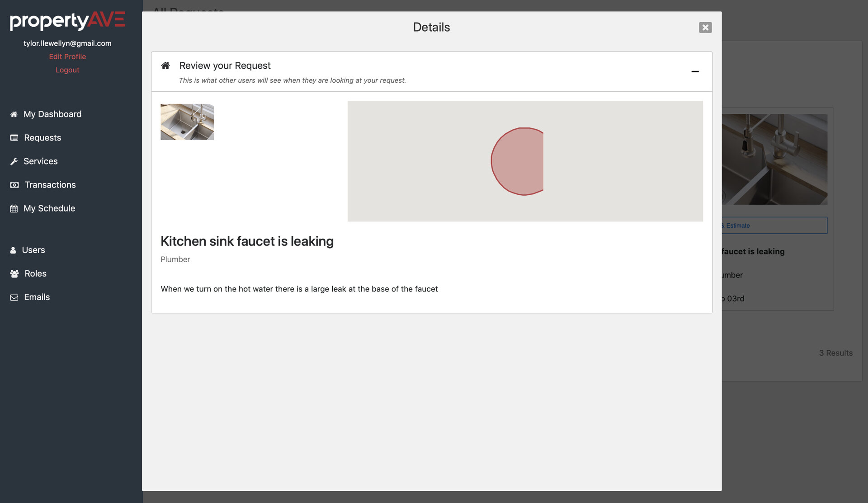Image resolution: width=868 pixels, height=503 pixels.
Task: Collapse the Review your Request section
Action: (x=695, y=71)
